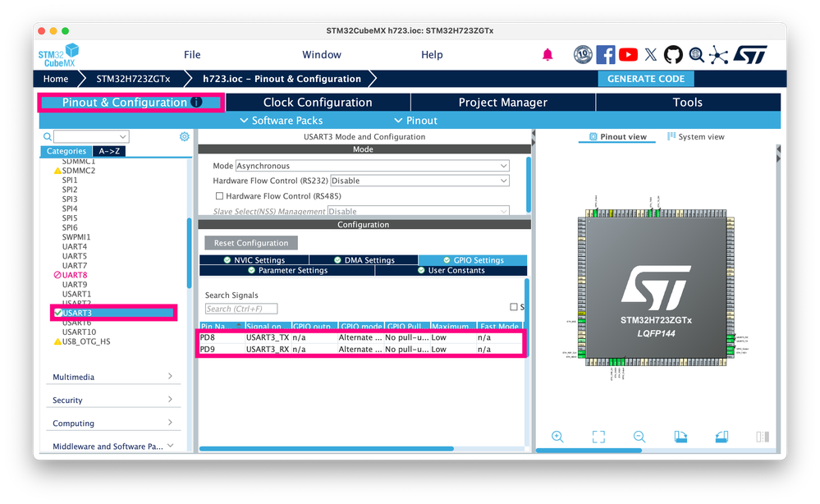Click the notification bell icon
The height and width of the screenshot is (504, 820).
pos(547,54)
